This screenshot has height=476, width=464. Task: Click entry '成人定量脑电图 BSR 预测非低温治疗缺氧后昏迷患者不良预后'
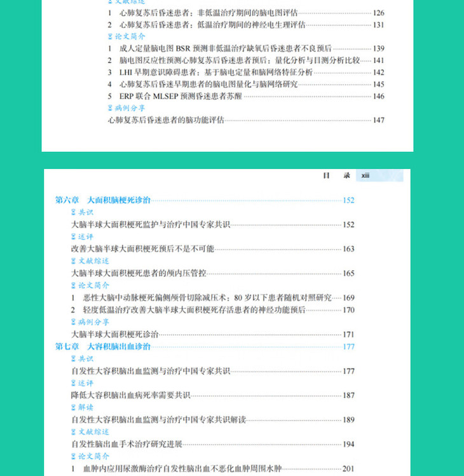coord(225,48)
